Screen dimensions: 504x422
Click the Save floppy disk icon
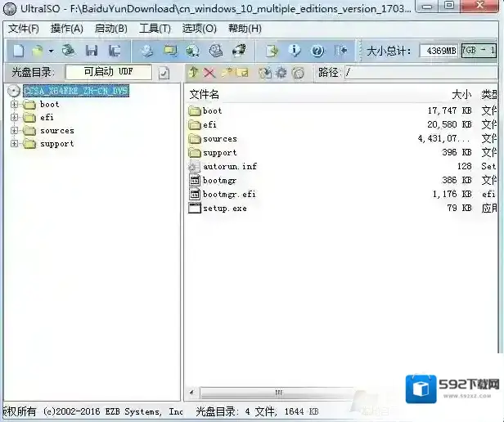coord(92,51)
